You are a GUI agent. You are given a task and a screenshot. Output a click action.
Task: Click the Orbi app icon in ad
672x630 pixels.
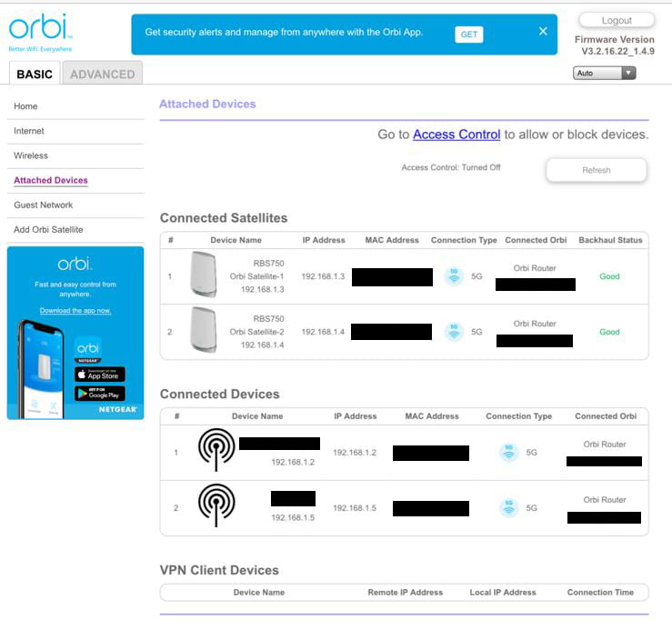click(88, 347)
